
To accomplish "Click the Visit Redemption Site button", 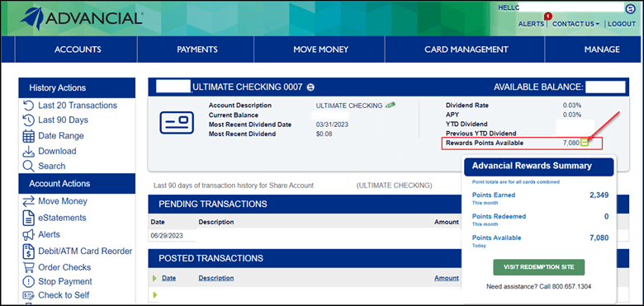I will [x=539, y=267].
